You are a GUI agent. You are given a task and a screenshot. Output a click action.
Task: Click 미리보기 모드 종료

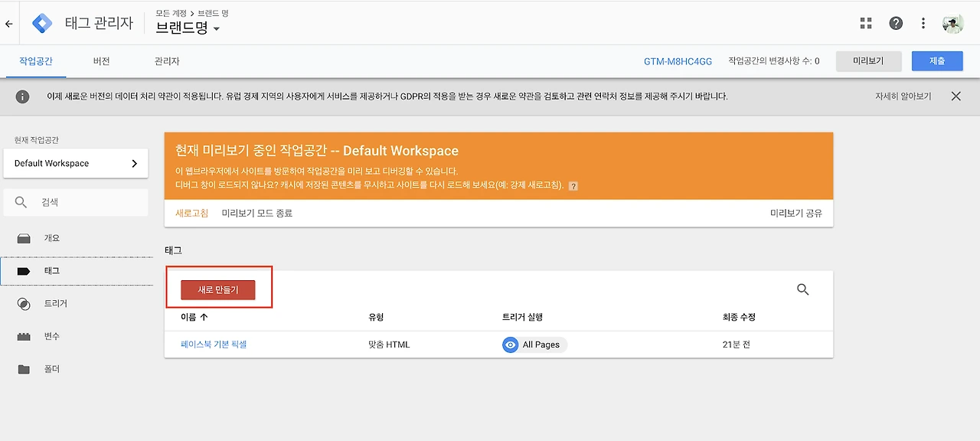pos(257,213)
